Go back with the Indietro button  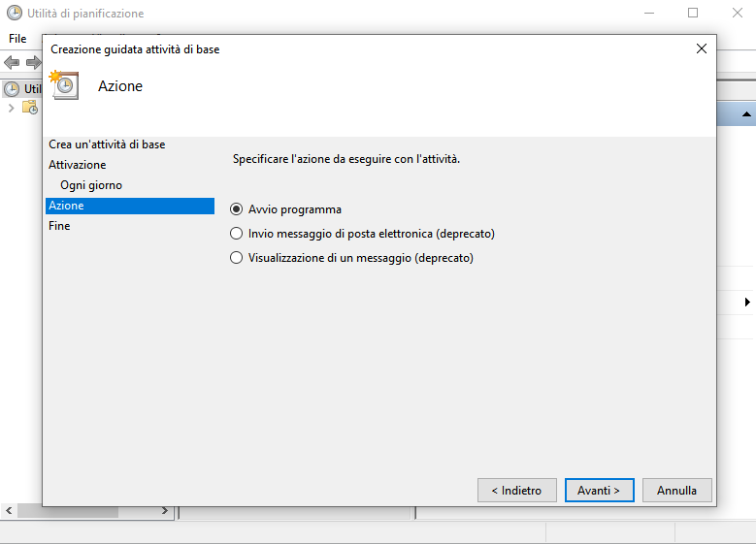[517, 490]
